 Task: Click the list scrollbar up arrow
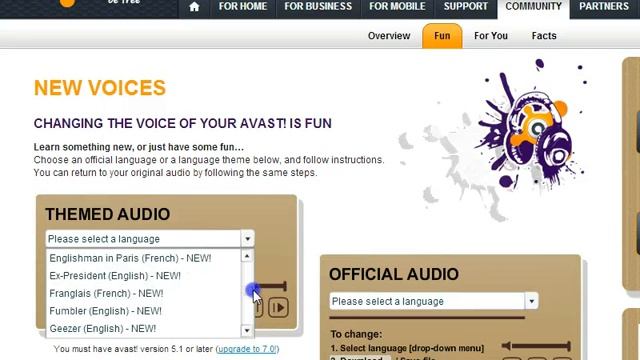247,256
